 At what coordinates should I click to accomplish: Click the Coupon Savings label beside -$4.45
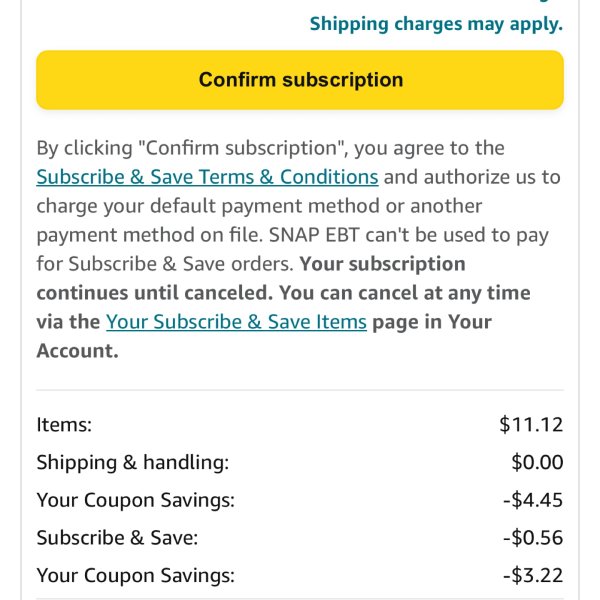135,500
